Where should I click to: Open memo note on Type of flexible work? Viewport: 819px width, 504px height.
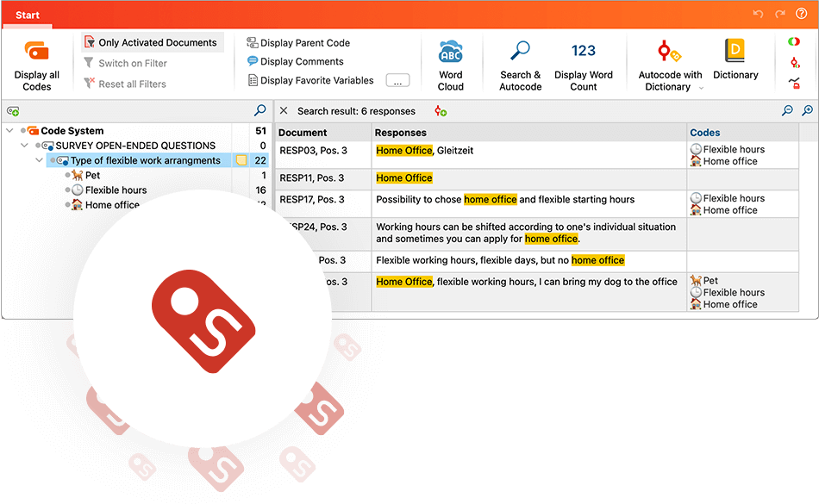point(241,160)
